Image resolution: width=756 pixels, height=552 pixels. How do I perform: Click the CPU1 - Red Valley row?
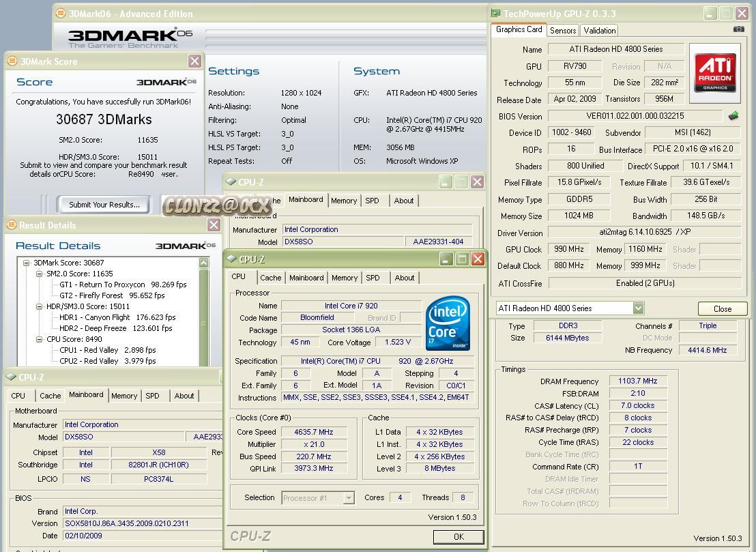tap(108, 350)
